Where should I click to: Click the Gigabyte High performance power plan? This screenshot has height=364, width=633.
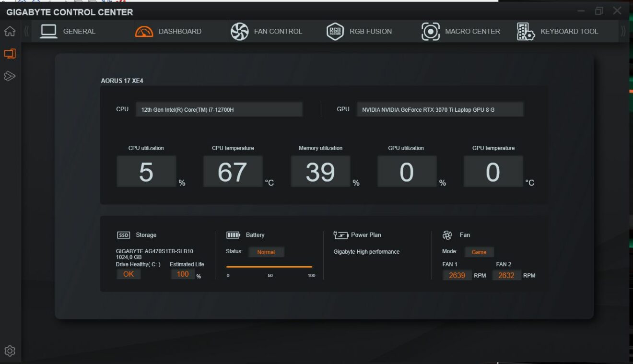tap(366, 251)
